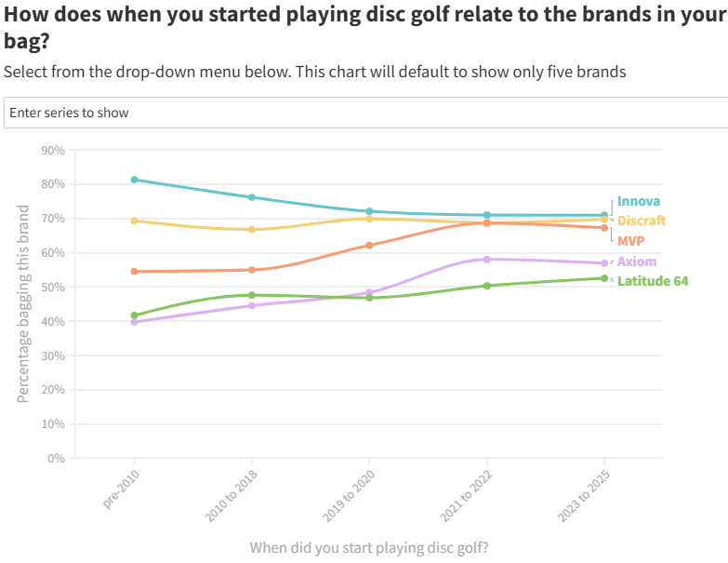
Task: Click MVP data point at 2019 to 2020
Action: coord(369,246)
